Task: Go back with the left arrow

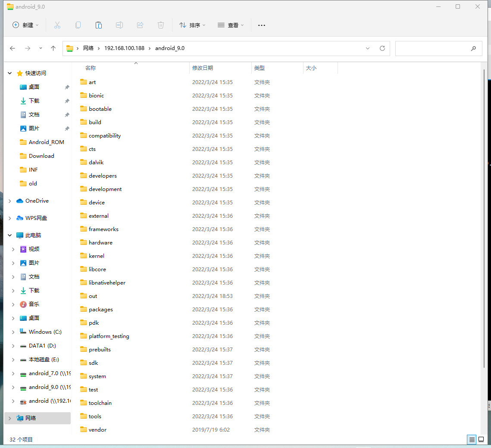Action: click(13, 48)
